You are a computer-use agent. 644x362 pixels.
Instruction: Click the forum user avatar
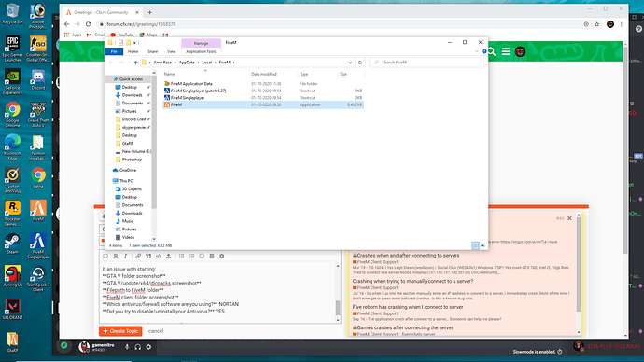pyautogui.click(x=520, y=51)
